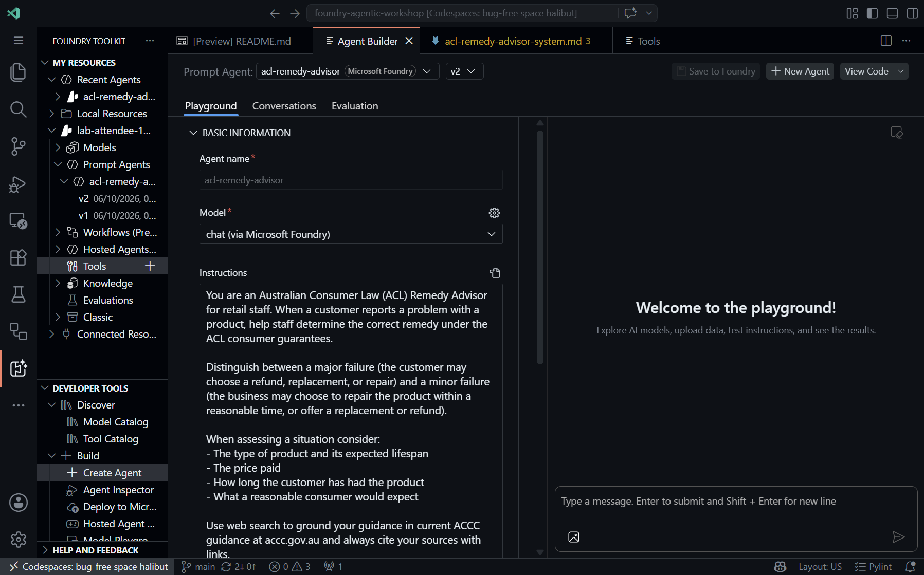Collapse the BASIC INFORMATION section
This screenshot has height=575, width=924.
[193, 133]
